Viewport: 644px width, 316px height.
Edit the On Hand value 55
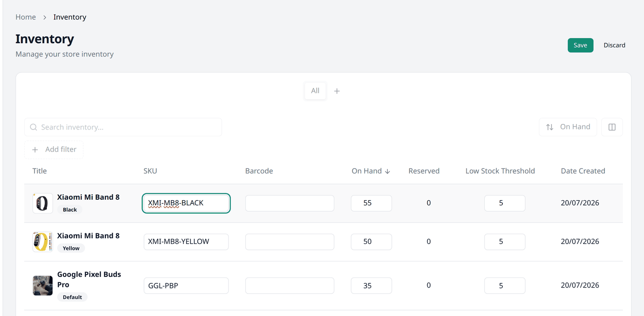tap(371, 203)
